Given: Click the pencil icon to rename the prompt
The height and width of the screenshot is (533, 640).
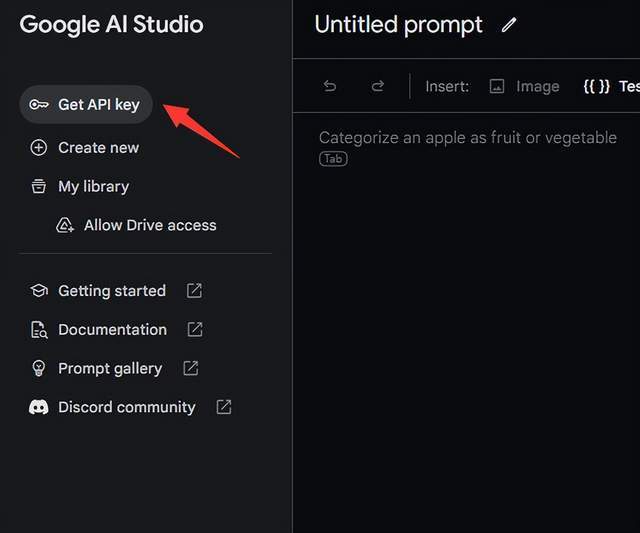Looking at the screenshot, I should coord(509,25).
